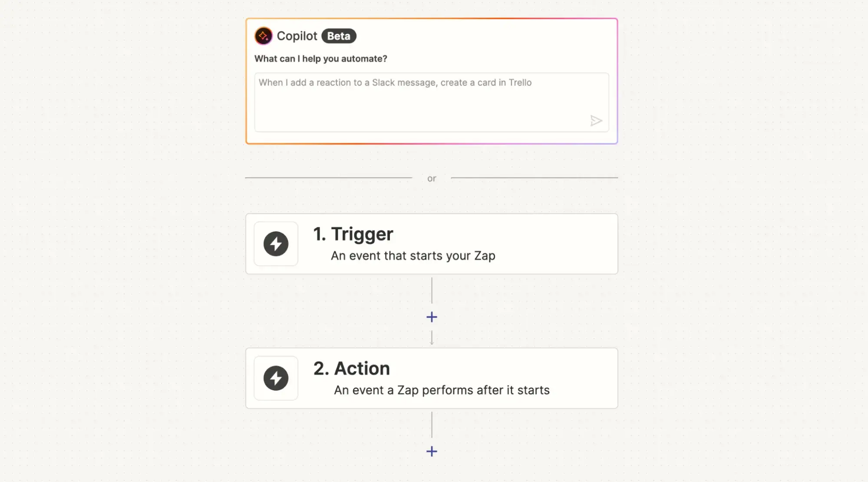Click the connector line below Action card
This screenshot has height=482, width=868.
tap(432, 425)
